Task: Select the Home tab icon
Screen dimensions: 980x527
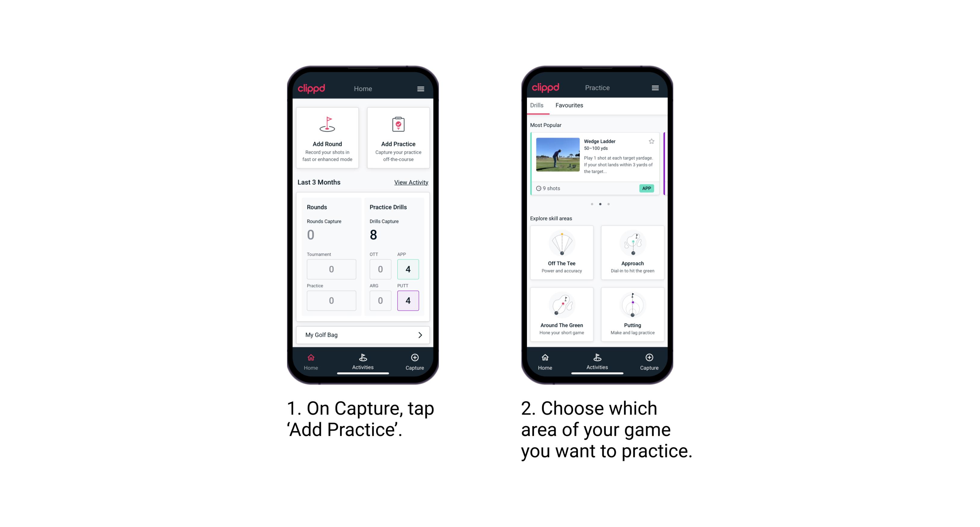Action: (x=310, y=357)
